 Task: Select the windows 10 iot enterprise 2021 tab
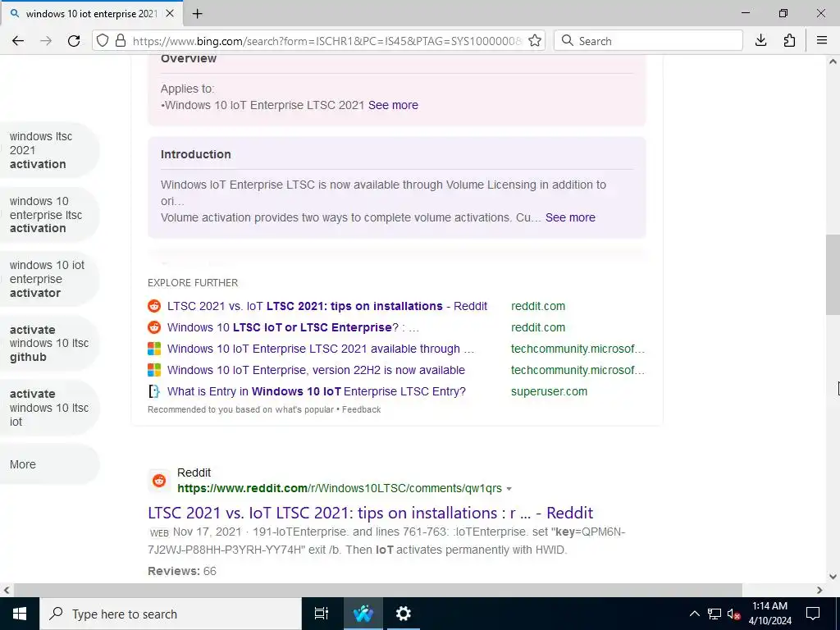(92, 14)
